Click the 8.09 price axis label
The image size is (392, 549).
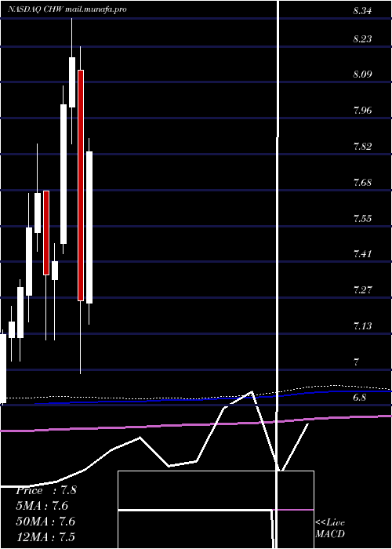coord(362,75)
